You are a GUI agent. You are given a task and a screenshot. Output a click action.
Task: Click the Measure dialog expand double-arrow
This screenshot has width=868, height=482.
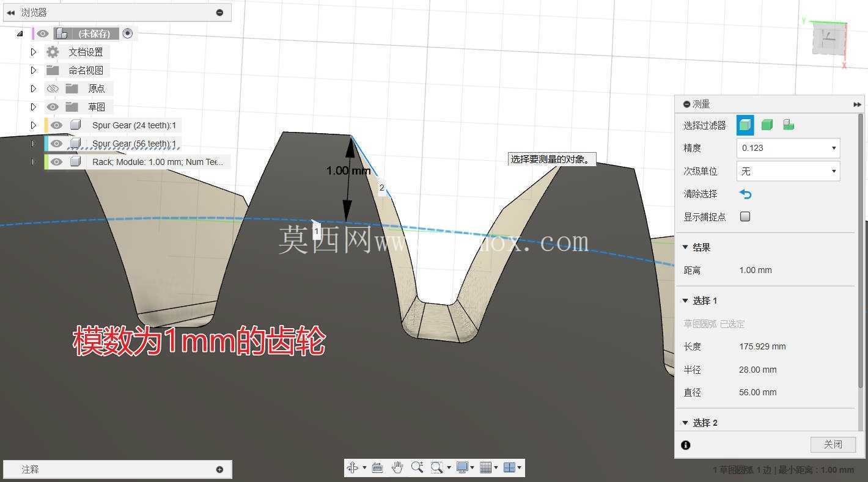pyautogui.click(x=857, y=104)
